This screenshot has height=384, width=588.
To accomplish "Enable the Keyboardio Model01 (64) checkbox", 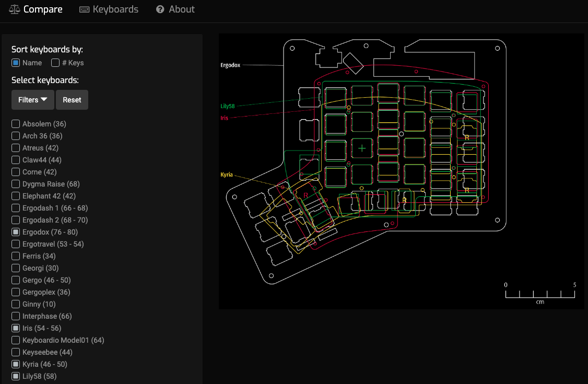I will pos(16,340).
